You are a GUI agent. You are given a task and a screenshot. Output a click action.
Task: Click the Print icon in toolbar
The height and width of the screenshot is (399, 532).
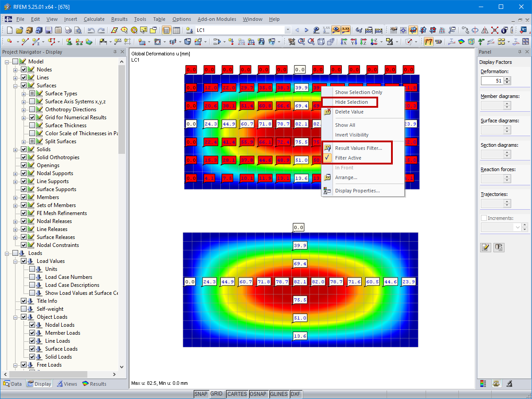(x=68, y=30)
